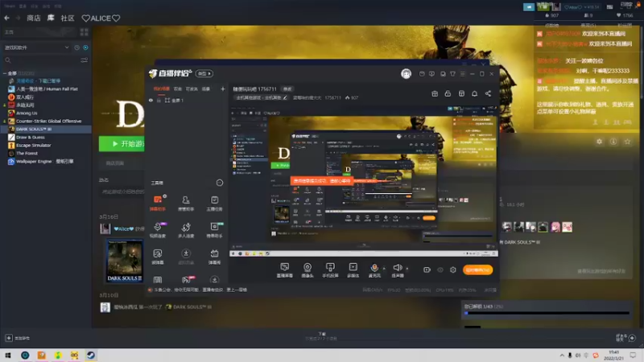The image size is (644, 362).
Task: Click 添加游戏 at Steam's bottom left
Action: point(18,338)
